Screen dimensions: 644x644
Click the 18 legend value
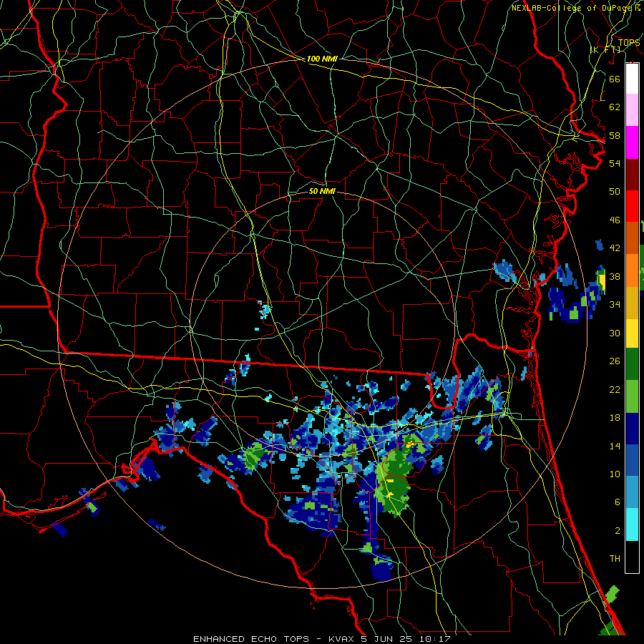pyautogui.click(x=615, y=418)
